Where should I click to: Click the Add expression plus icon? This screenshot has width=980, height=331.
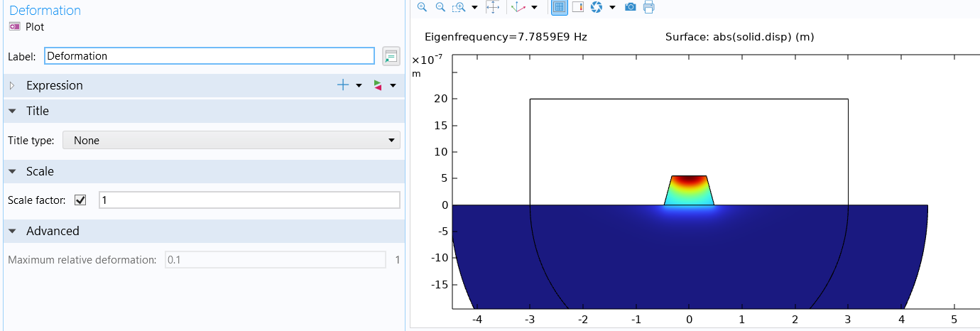343,86
